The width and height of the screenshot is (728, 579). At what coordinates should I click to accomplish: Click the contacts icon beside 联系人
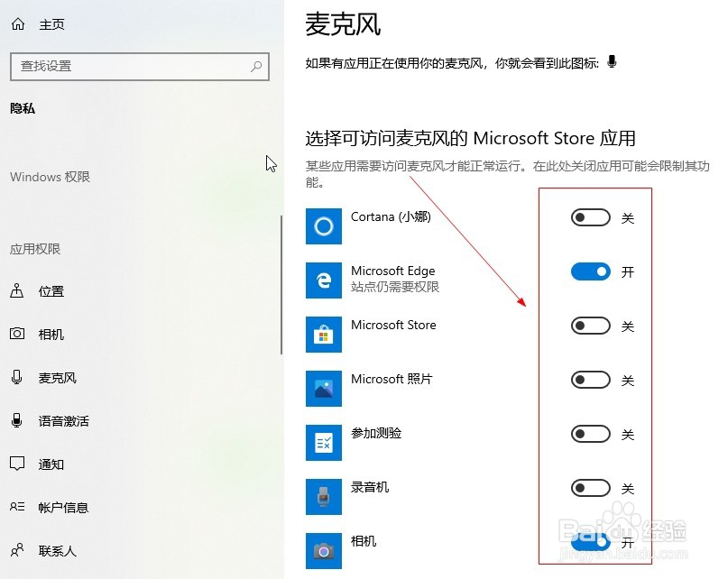pyautogui.click(x=17, y=550)
